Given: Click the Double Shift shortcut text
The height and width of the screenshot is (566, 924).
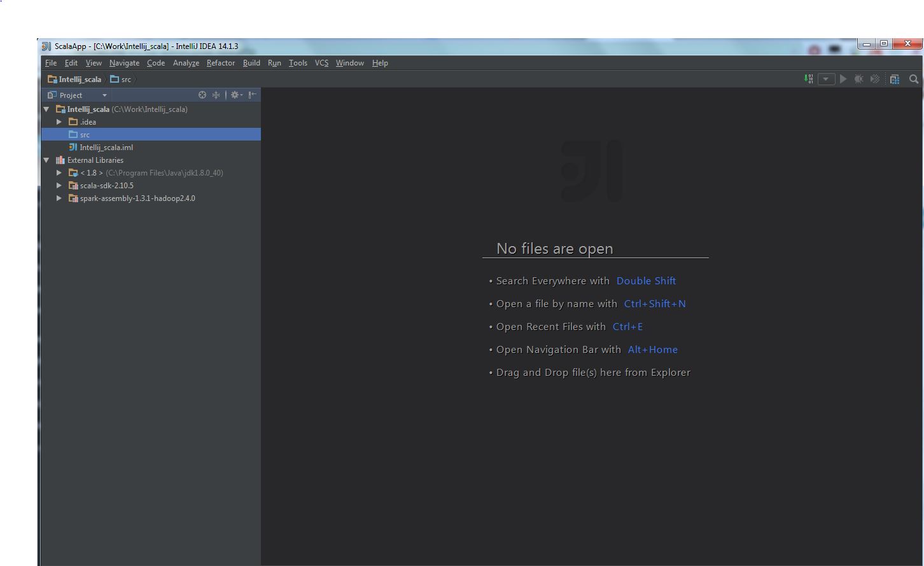Looking at the screenshot, I should tap(646, 281).
